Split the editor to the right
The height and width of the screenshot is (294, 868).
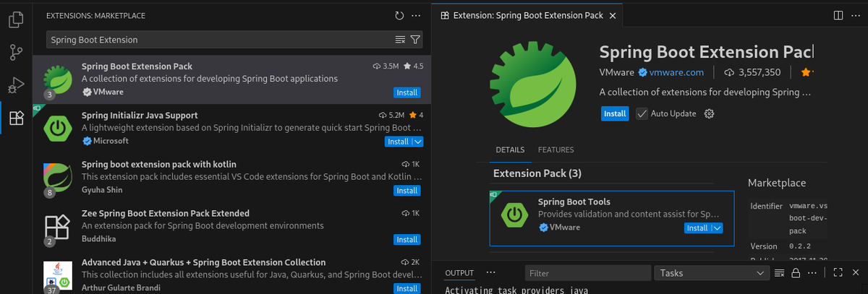838,15
